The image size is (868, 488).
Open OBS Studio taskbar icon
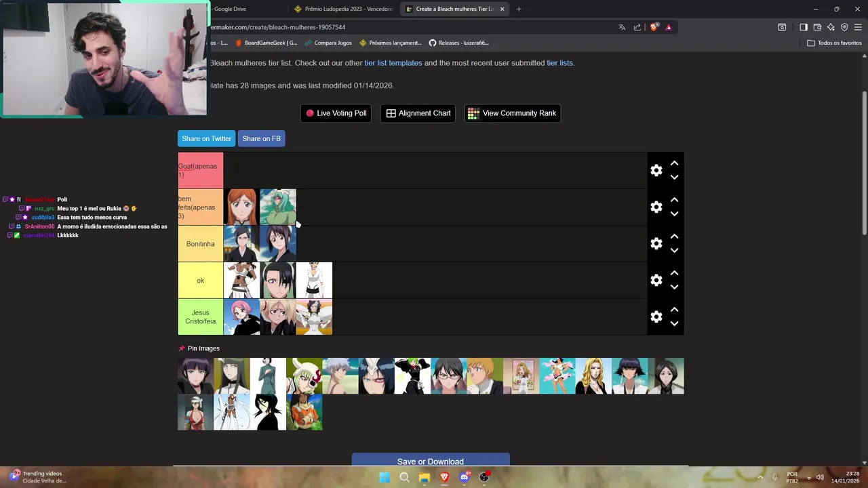pos(484,477)
